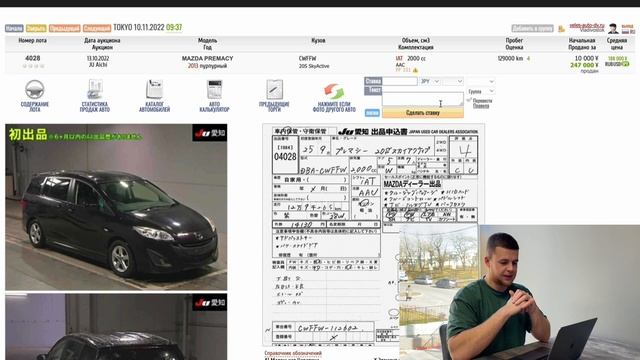Viewport: 640px width, 360px height.
Task: Open the JPY currency dropdown
Action: point(429,81)
